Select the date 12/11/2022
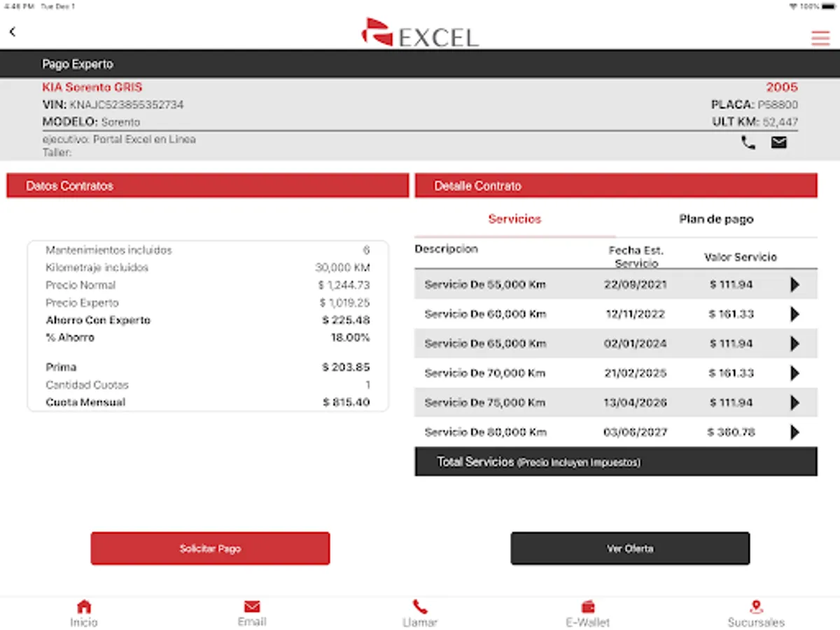This screenshot has height=630, width=840. click(x=636, y=314)
